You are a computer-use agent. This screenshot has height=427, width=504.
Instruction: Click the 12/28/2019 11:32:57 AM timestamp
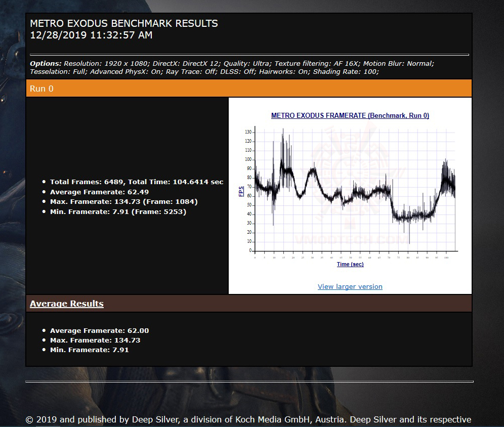91,35
